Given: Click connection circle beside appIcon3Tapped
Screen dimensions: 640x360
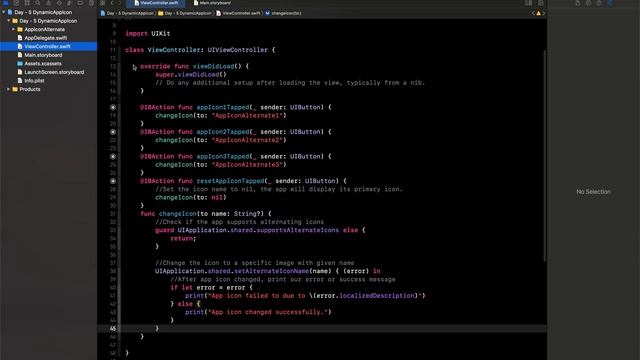Looking at the screenshot, I should tap(113, 156).
